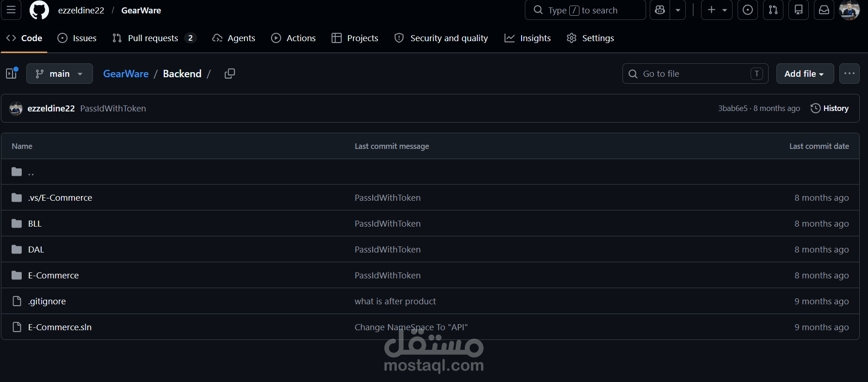Click the .gitignore file icon
The height and width of the screenshot is (382, 868).
[x=17, y=301]
